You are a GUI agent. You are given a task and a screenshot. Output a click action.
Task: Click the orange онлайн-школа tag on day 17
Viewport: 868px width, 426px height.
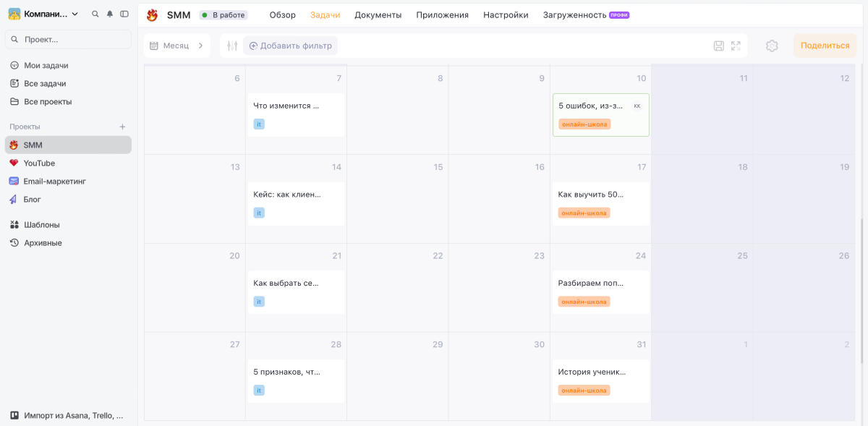tap(584, 213)
